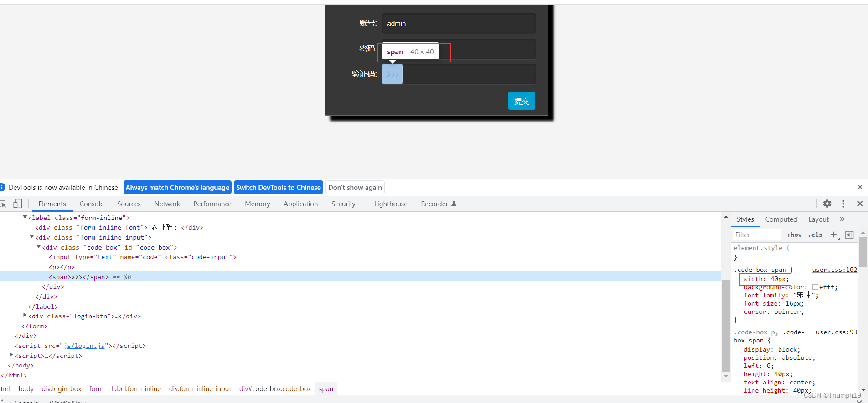The width and height of the screenshot is (868, 403).
Task: Open the user.css:102 source link
Action: click(x=834, y=270)
